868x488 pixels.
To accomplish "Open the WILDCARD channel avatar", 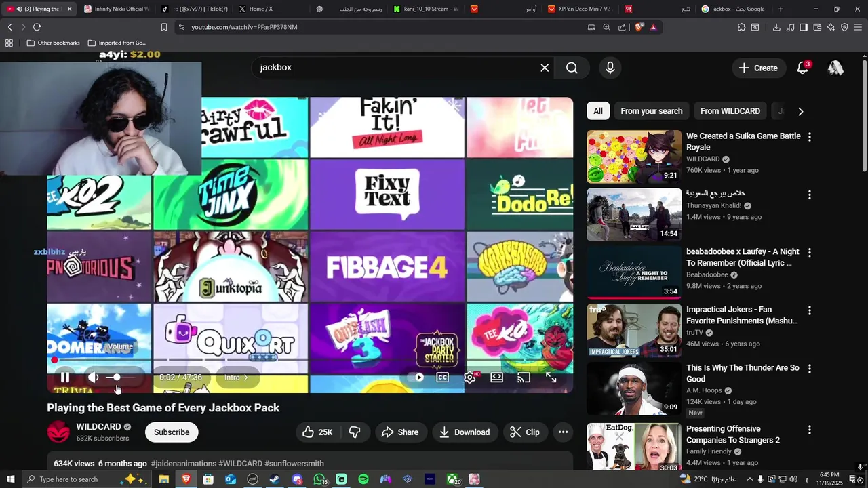I will click(x=58, y=432).
